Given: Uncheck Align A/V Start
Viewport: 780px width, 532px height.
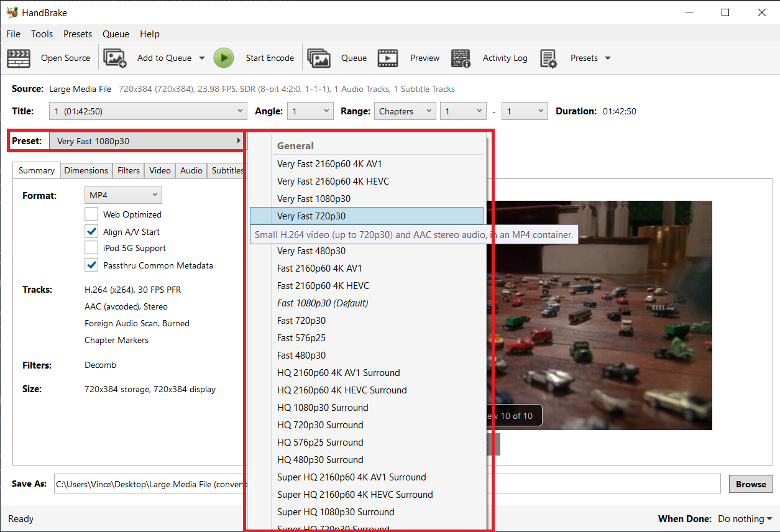Looking at the screenshot, I should 91,231.
